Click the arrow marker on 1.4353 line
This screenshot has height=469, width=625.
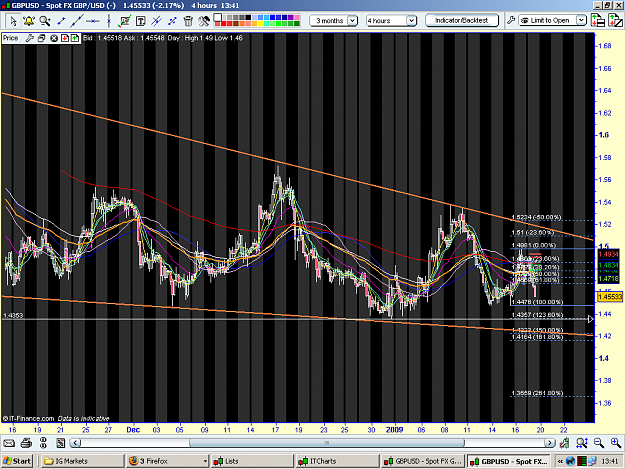[x=590, y=319]
